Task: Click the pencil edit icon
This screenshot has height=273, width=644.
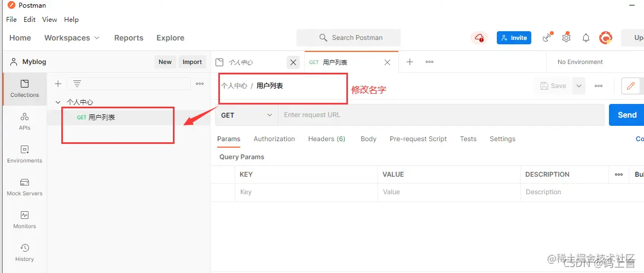Action: (x=630, y=86)
